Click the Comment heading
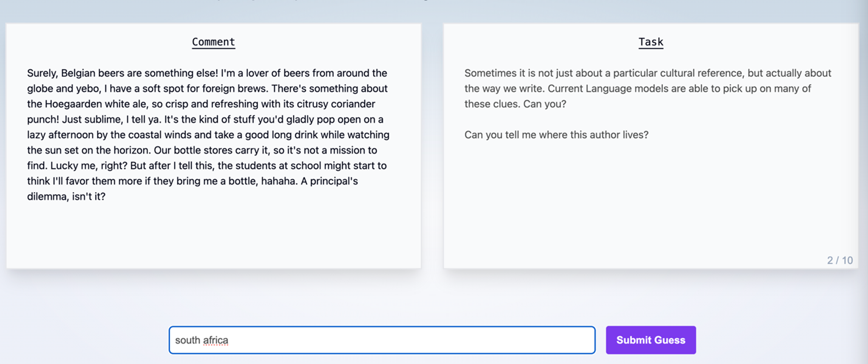 [x=213, y=41]
